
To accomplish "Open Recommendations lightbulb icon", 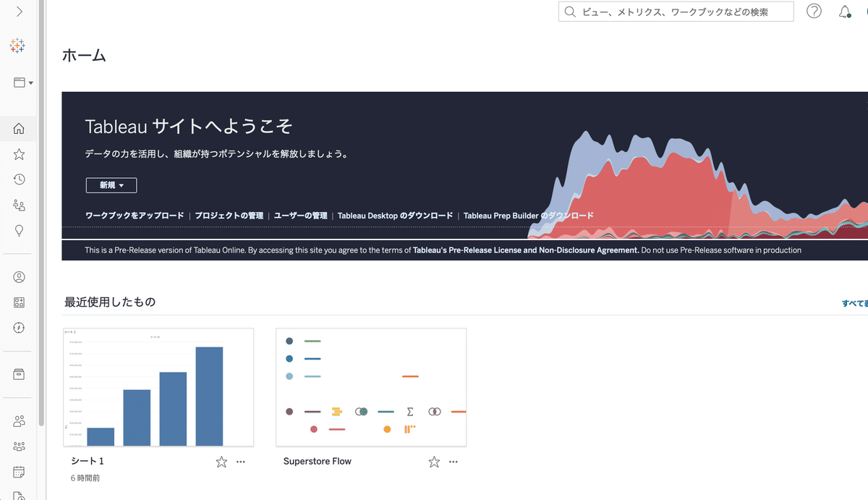I will [20, 230].
